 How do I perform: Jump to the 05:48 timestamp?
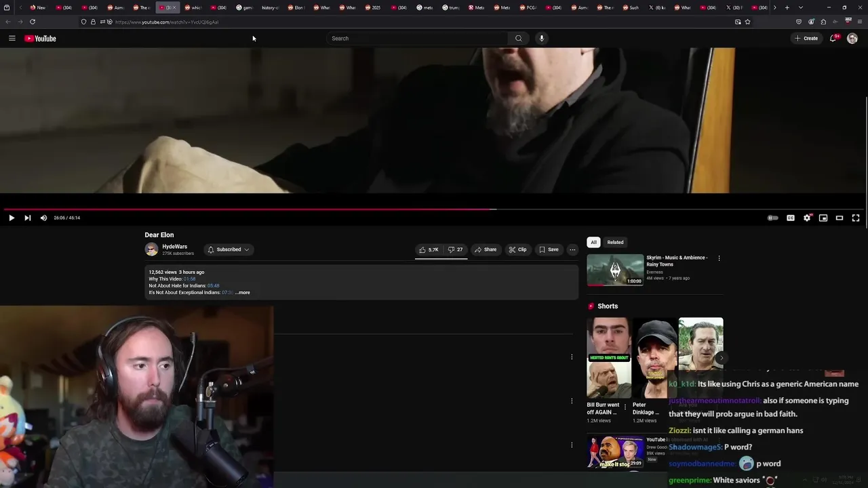tap(213, 285)
